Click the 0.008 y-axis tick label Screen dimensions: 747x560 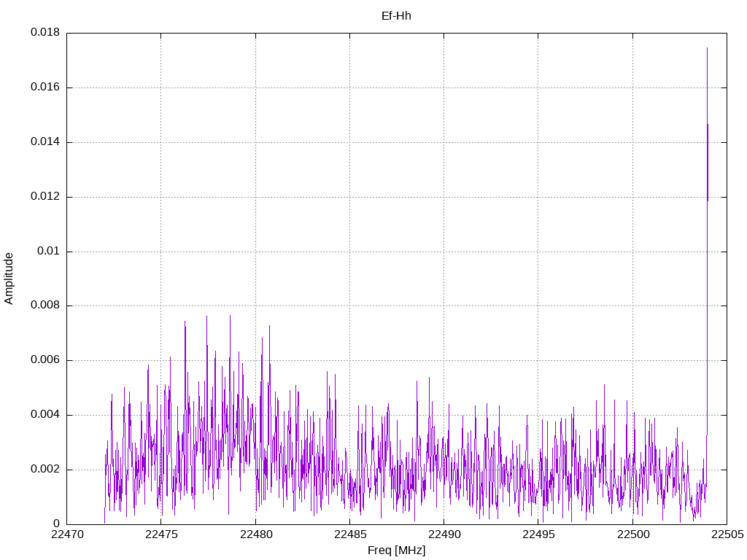pos(45,306)
